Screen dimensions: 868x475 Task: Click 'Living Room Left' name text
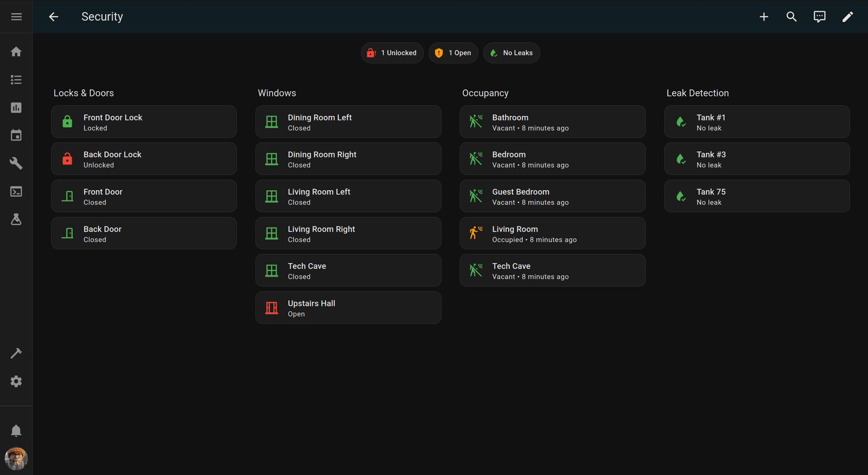[x=319, y=192]
